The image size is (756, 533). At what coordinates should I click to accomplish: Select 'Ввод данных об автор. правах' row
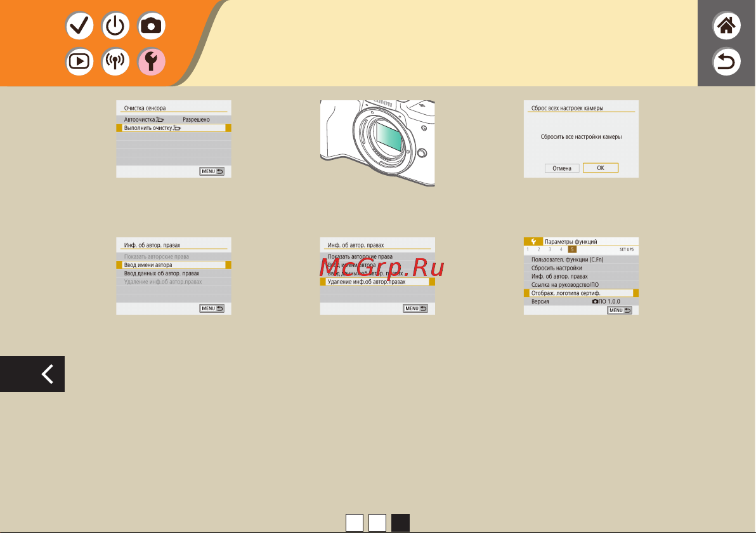[174, 273]
